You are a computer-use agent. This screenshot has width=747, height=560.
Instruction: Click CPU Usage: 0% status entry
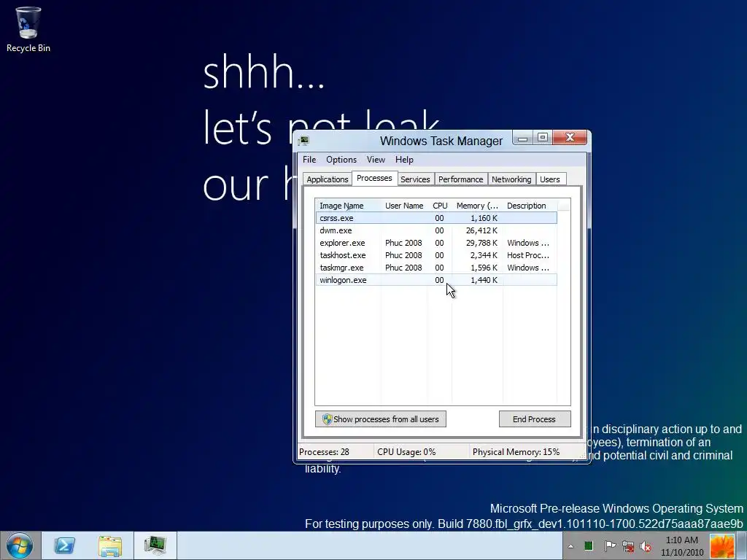(x=406, y=452)
